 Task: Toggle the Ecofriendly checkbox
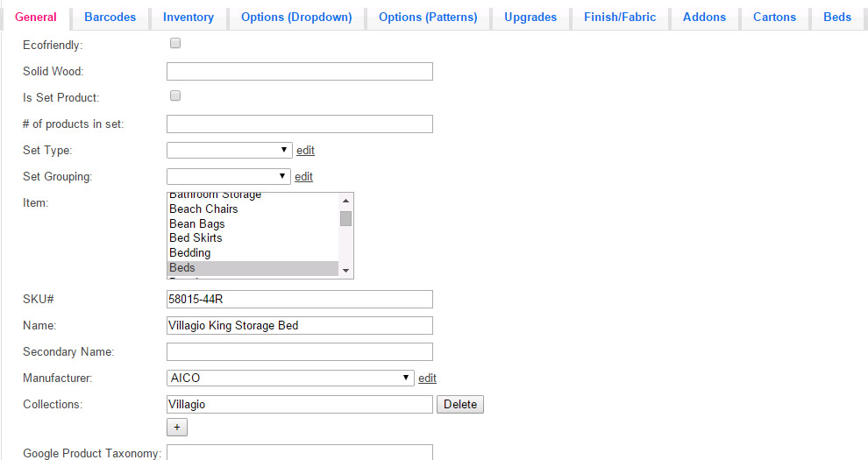point(175,43)
